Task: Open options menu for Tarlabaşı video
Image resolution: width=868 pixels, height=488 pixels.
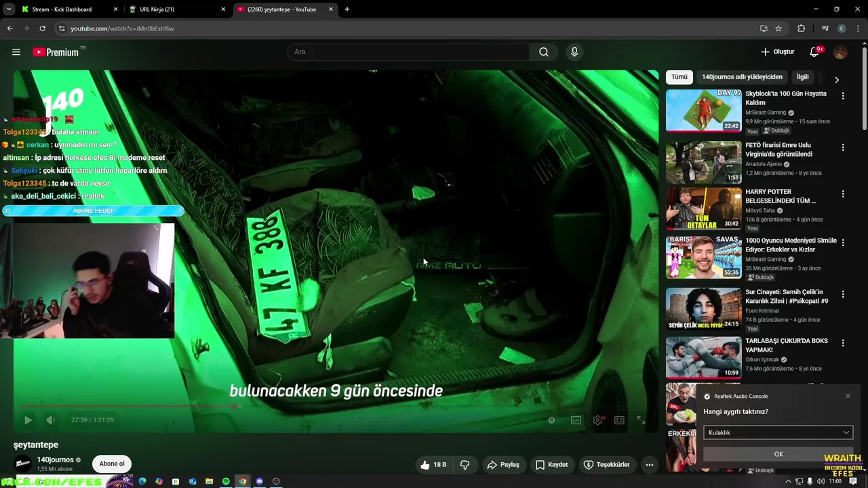Action: click(x=843, y=343)
